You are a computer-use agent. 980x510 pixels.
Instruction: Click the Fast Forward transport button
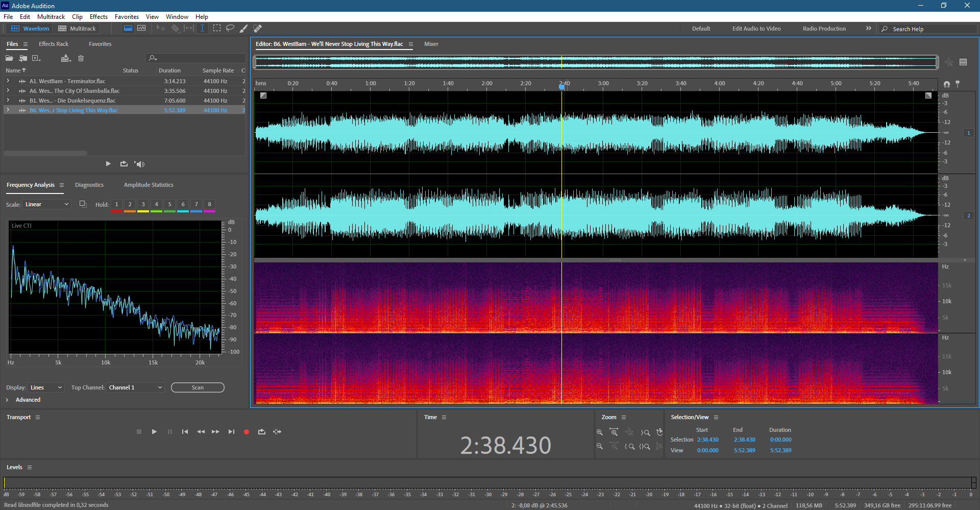coord(215,432)
